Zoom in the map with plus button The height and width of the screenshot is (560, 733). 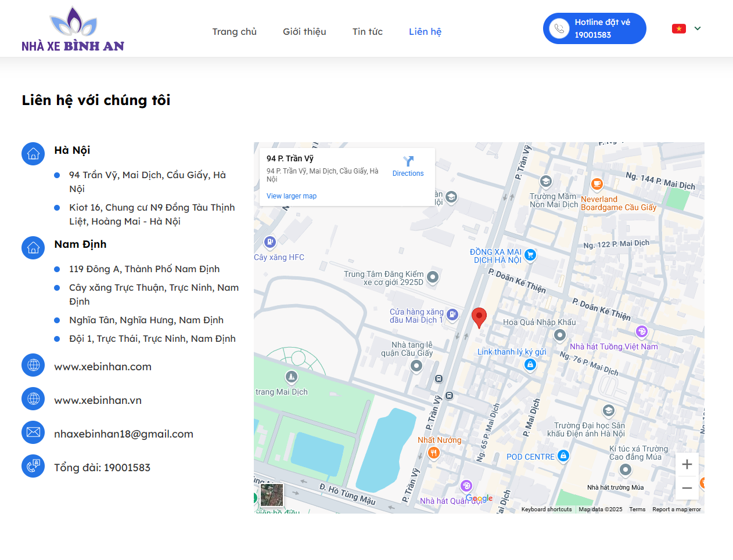click(687, 464)
